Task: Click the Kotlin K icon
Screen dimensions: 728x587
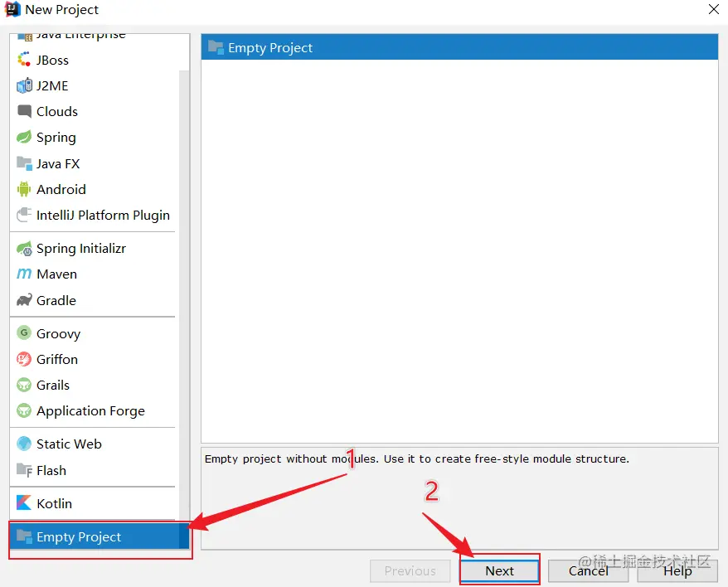Action: [24, 503]
